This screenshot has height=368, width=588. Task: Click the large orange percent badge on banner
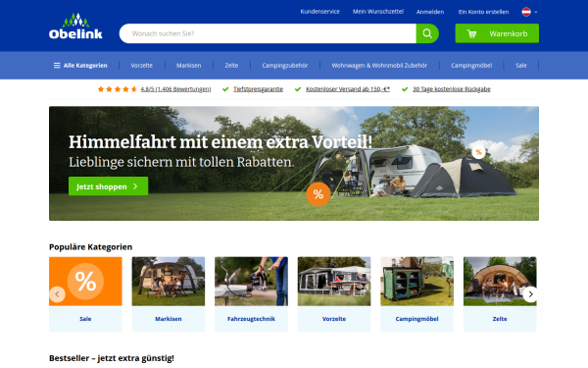(318, 194)
